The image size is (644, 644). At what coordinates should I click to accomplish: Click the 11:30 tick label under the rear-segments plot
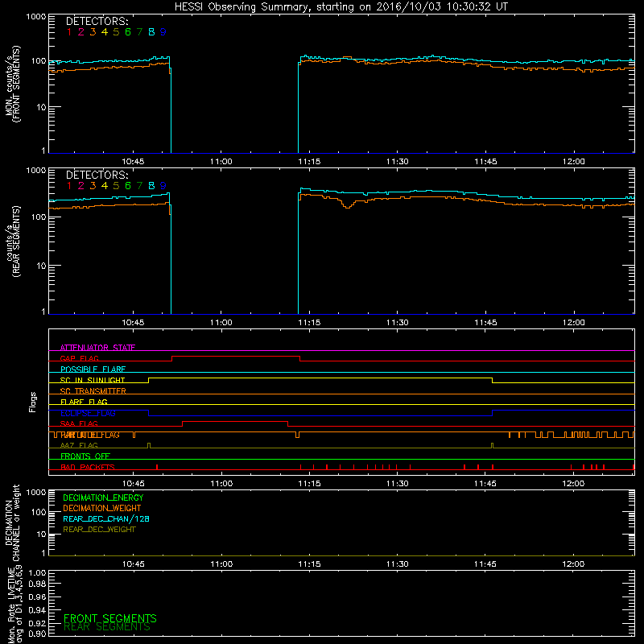(x=398, y=323)
